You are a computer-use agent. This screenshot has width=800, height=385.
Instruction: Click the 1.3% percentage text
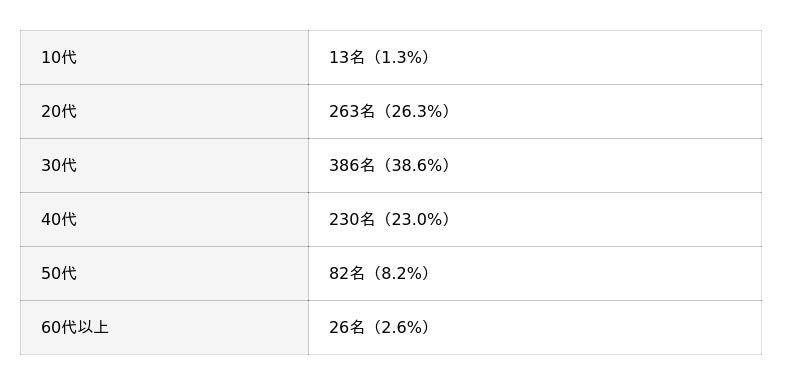(x=402, y=58)
